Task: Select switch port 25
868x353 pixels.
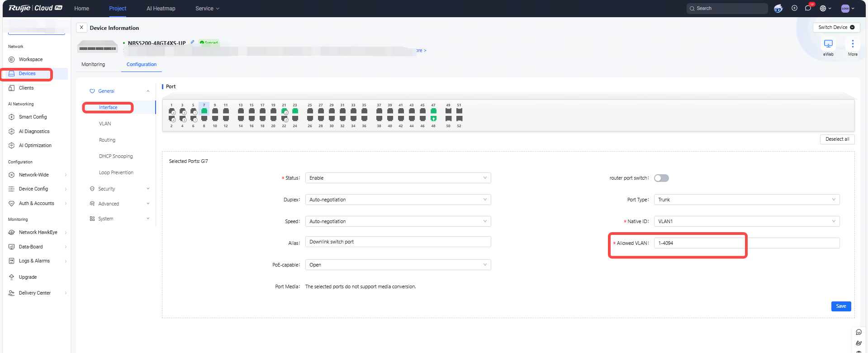Action: coord(310,110)
